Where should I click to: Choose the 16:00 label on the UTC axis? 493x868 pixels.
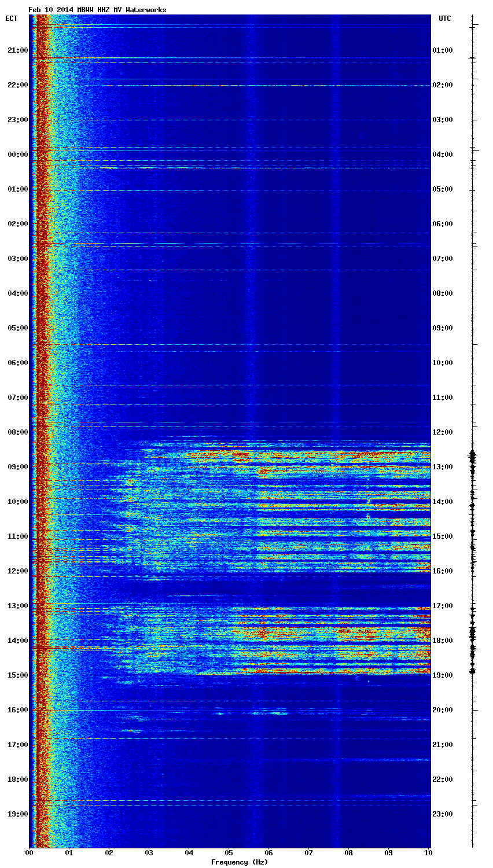point(443,571)
